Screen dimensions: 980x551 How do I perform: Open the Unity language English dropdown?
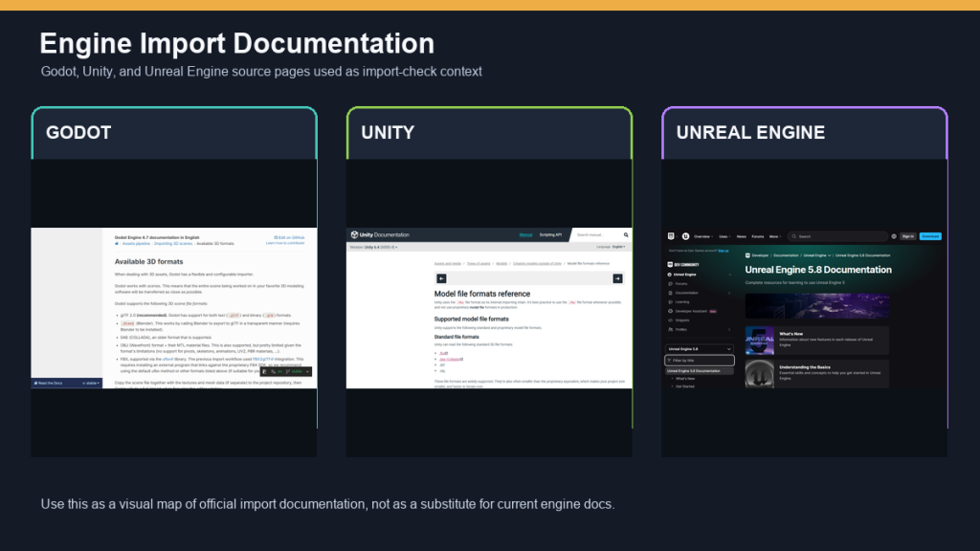pyautogui.click(x=619, y=247)
